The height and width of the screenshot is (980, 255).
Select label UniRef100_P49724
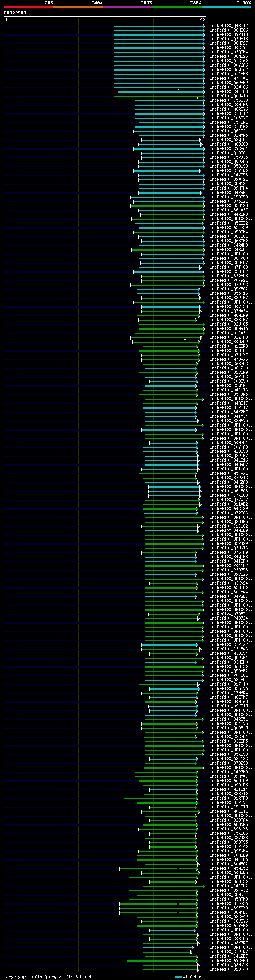229,618
